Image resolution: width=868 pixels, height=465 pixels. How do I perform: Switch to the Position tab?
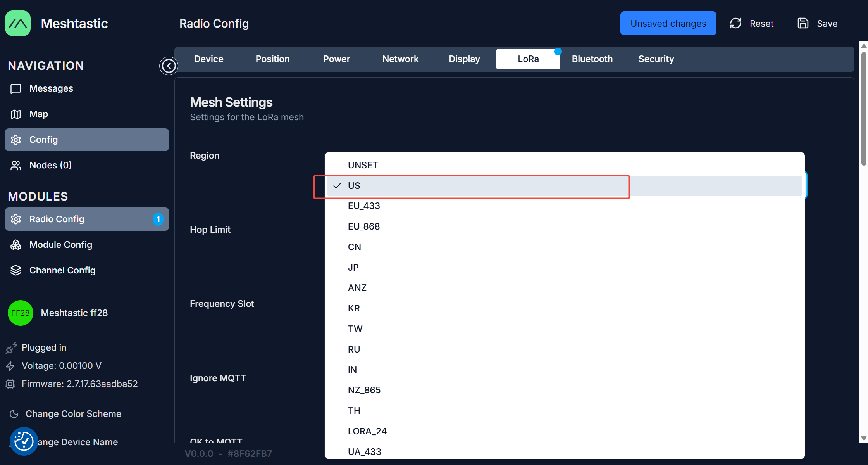point(272,59)
